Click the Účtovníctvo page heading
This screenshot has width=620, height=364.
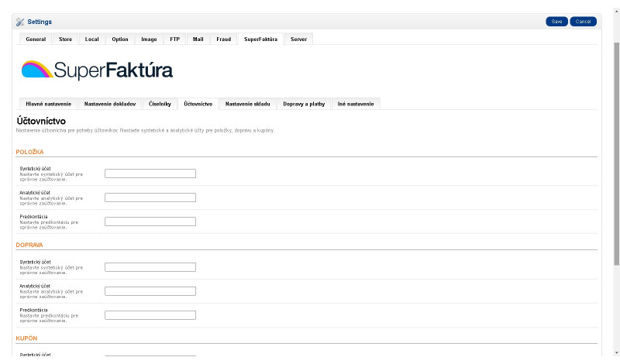pyautogui.click(x=41, y=121)
